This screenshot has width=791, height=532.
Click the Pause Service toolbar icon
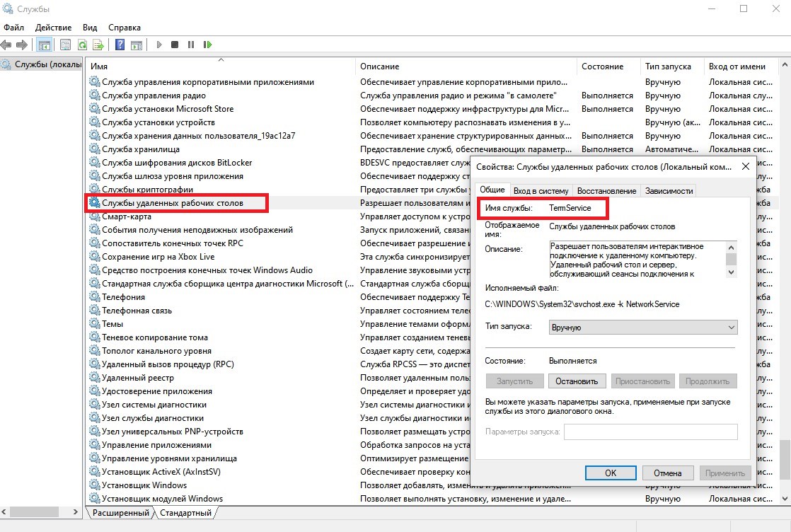pyautogui.click(x=191, y=45)
